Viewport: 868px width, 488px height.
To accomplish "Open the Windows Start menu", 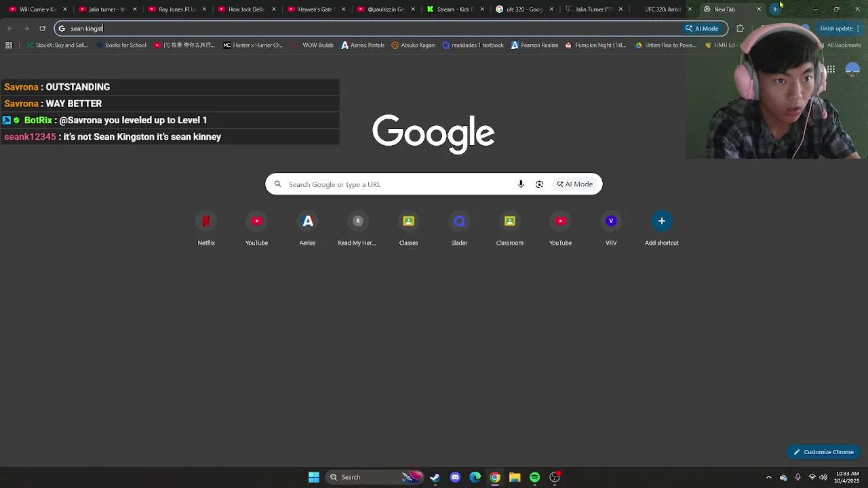I will coord(314,477).
